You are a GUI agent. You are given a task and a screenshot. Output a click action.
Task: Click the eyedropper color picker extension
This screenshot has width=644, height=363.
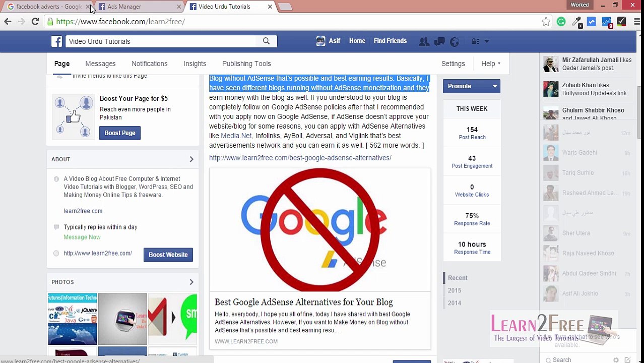576,22
